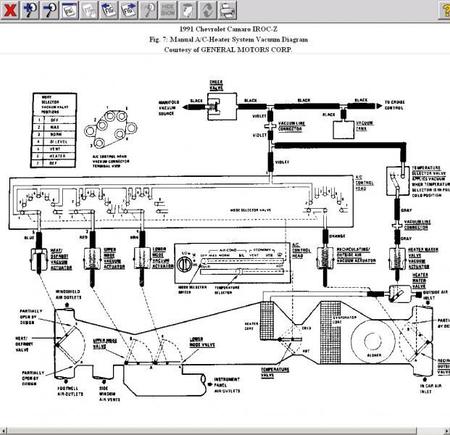Click the 'MODE SELECTOR VALVE' label
Screen dimensions: 450x435
pos(251,210)
